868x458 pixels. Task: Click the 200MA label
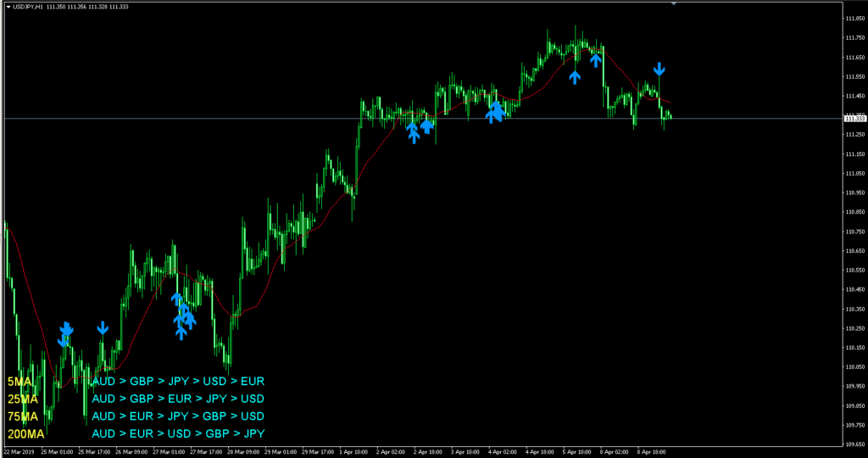pos(25,433)
